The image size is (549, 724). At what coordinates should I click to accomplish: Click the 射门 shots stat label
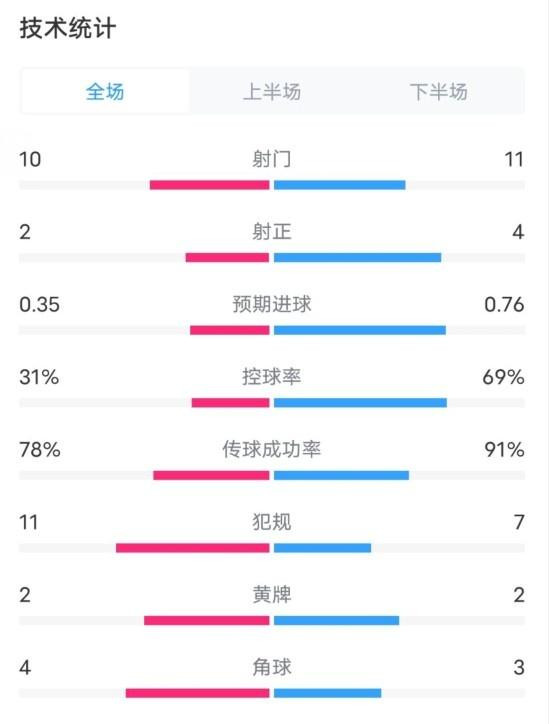(272, 159)
